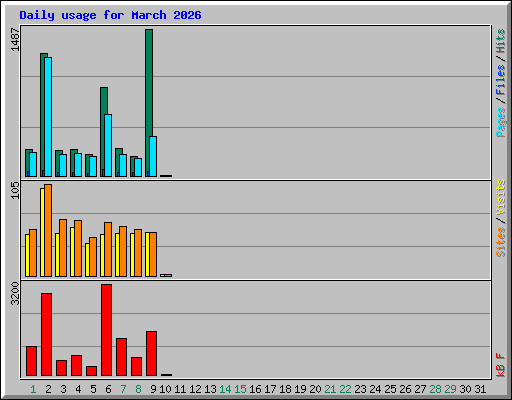Click the day 20 x-axis label
The width and height of the screenshot is (512, 400).
point(315,389)
